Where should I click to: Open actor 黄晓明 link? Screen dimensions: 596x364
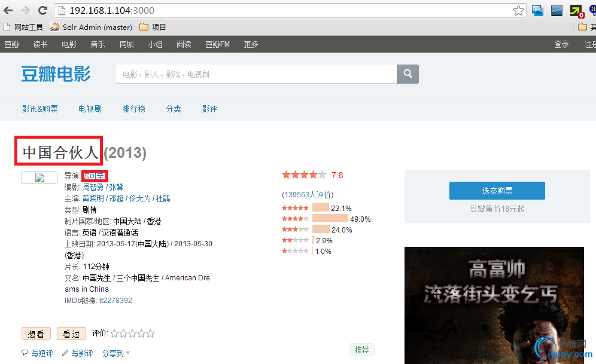93,198
